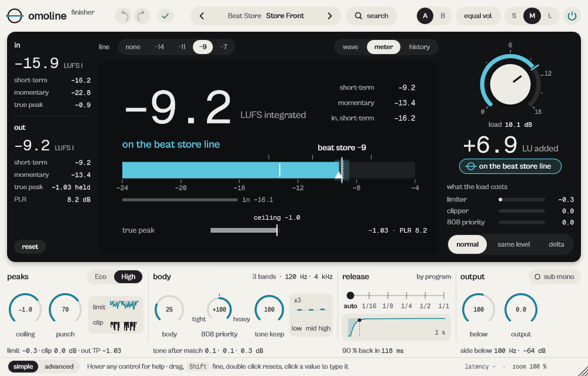This screenshot has height=376, width=588.
Task: Select line target -11
Action: click(182, 47)
